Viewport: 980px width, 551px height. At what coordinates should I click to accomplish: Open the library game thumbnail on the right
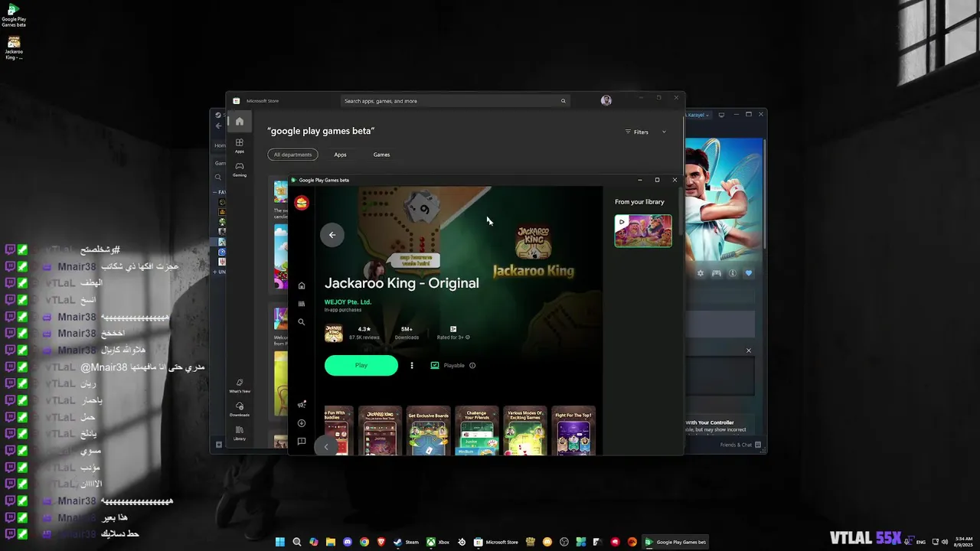(x=643, y=231)
